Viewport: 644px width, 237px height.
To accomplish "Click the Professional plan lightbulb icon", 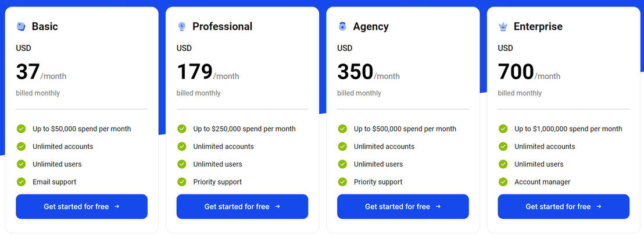I will tap(182, 26).
